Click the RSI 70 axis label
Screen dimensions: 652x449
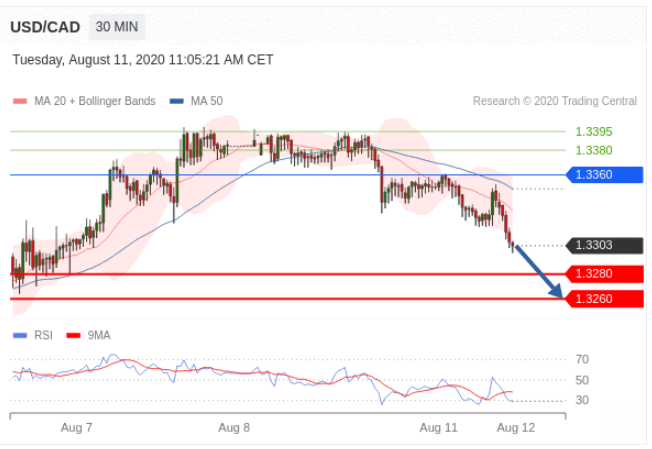click(582, 359)
